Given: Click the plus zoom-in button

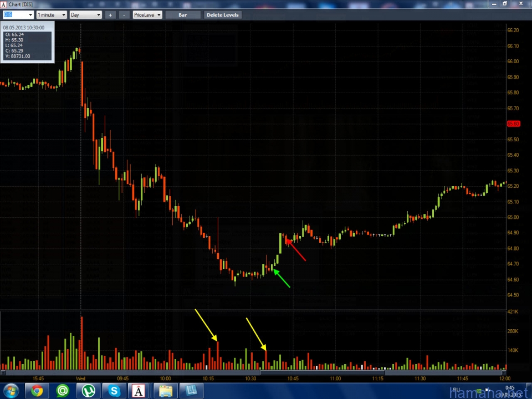Looking at the screenshot, I should (110, 15).
